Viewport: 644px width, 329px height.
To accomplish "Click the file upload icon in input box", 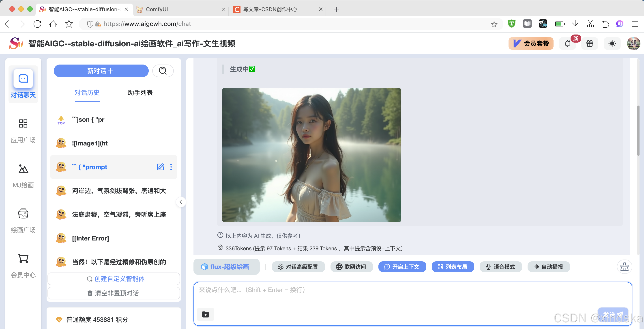I will click(206, 314).
